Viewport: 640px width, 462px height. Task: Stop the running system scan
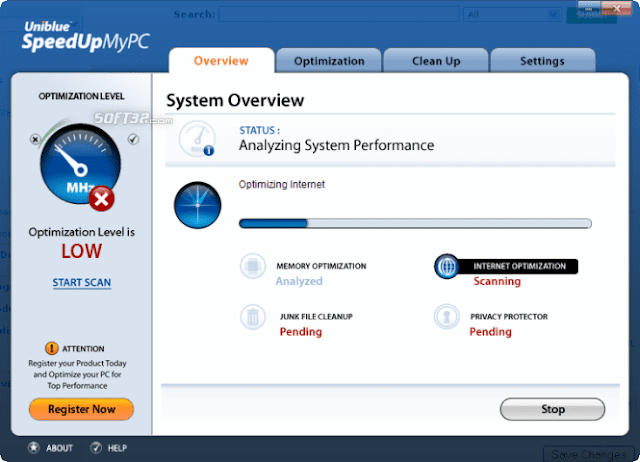click(552, 409)
